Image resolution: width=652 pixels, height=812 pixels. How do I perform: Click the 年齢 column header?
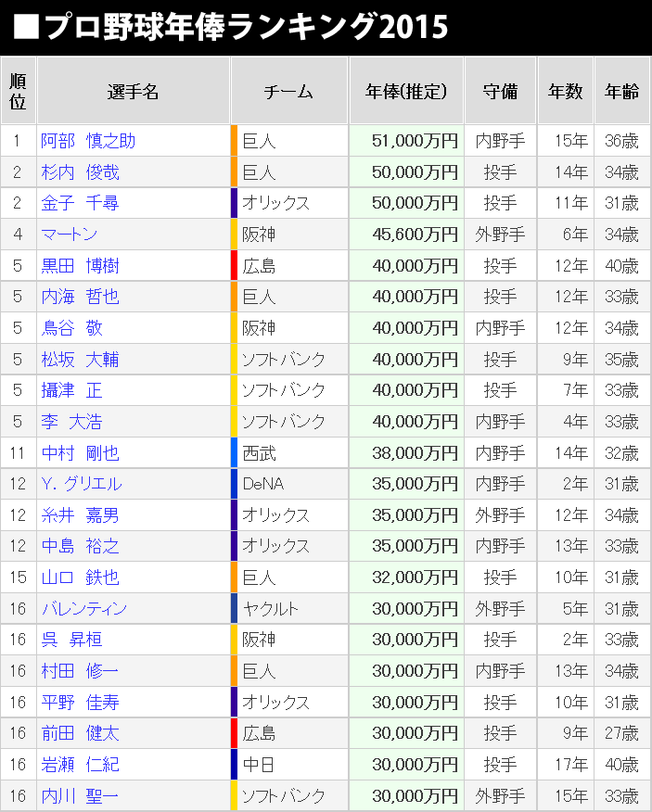coord(622,91)
